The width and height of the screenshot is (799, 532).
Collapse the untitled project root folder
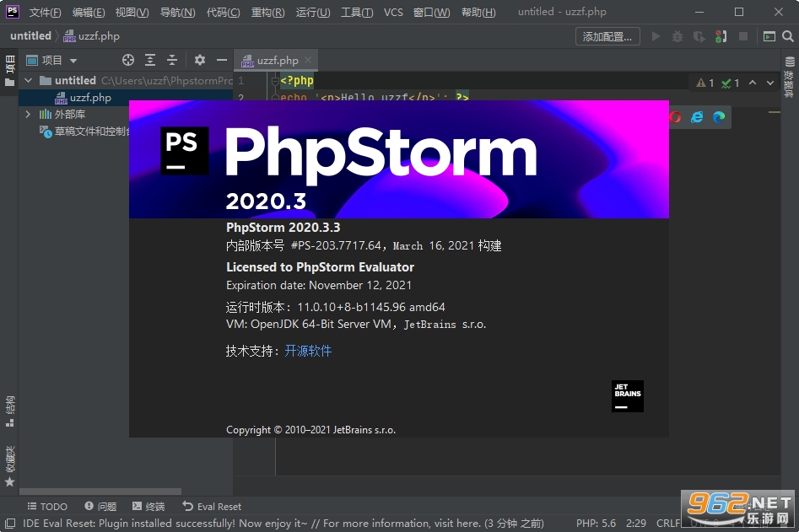pyautogui.click(x=29, y=80)
